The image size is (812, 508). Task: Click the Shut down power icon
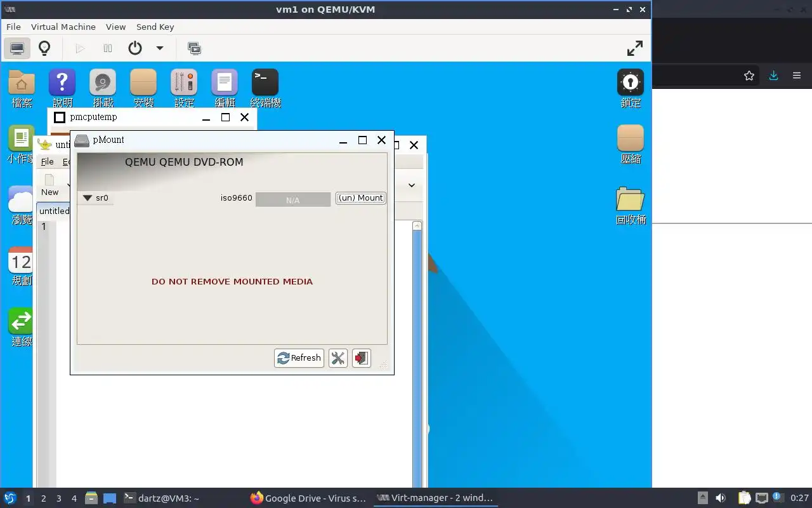pos(134,48)
